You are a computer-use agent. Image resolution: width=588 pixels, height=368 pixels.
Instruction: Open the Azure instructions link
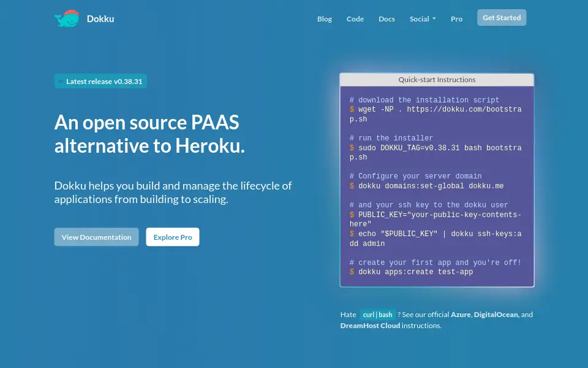pos(461,315)
